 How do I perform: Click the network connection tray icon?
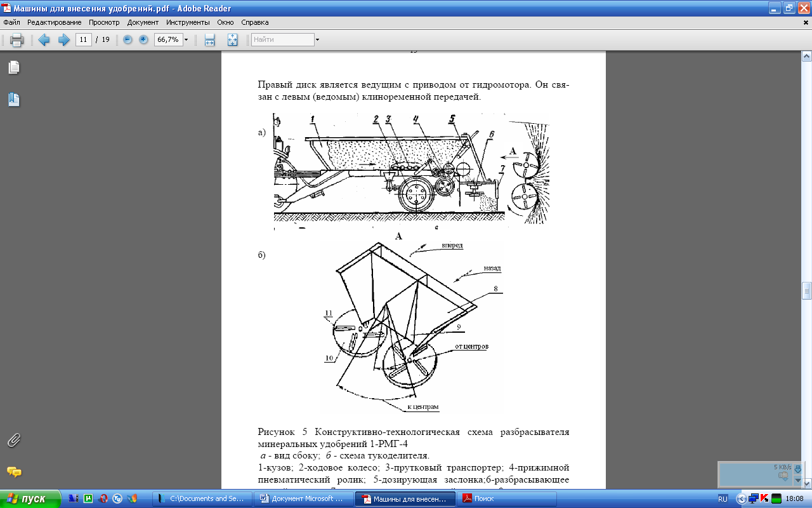754,499
